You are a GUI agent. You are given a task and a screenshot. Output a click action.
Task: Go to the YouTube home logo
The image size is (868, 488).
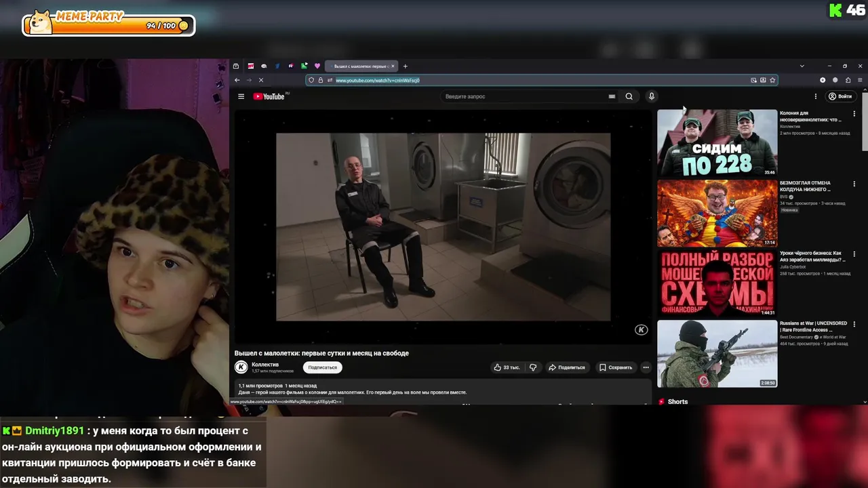270,96
